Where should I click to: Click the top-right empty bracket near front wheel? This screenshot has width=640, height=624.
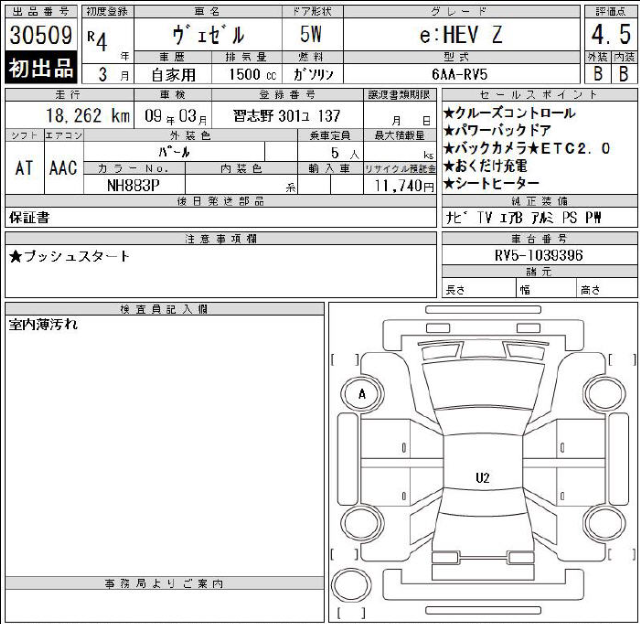tap(624, 360)
